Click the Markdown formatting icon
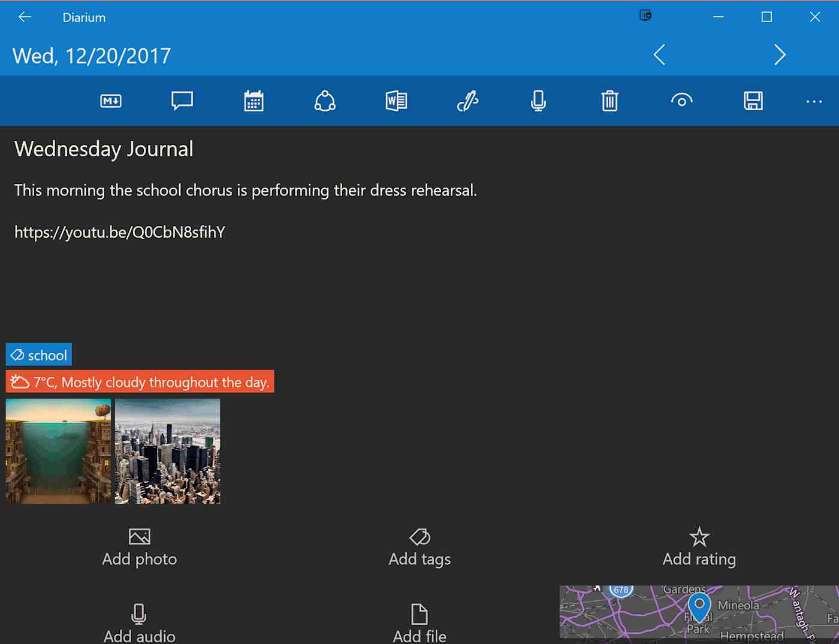The width and height of the screenshot is (839, 644). click(x=111, y=101)
